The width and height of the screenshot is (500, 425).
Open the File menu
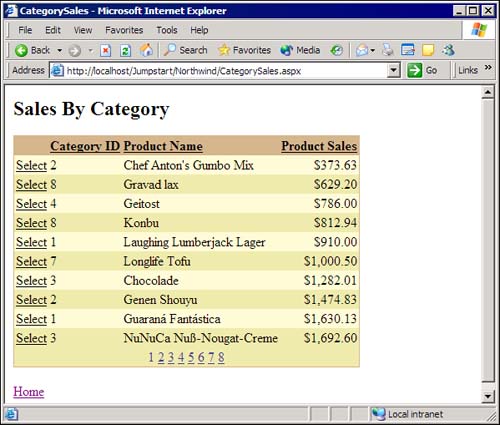pyautogui.click(x=25, y=30)
